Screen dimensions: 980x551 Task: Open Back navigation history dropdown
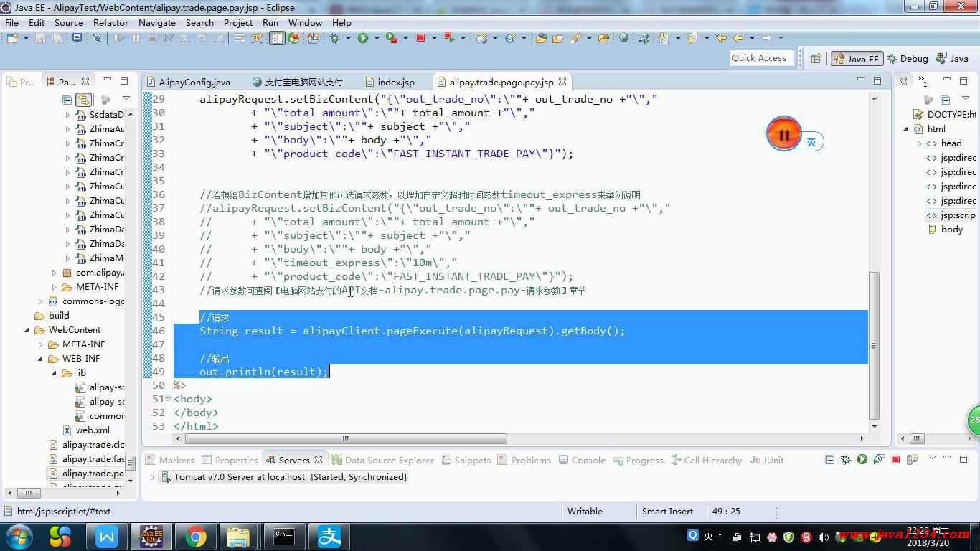pyautogui.click(x=752, y=38)
